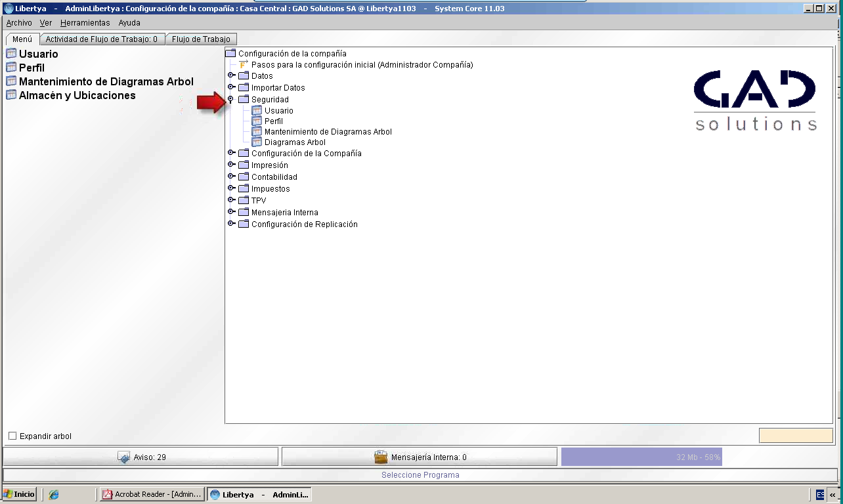Open the Archivo menu
The image size is (843, 504).
click(19, 22)
